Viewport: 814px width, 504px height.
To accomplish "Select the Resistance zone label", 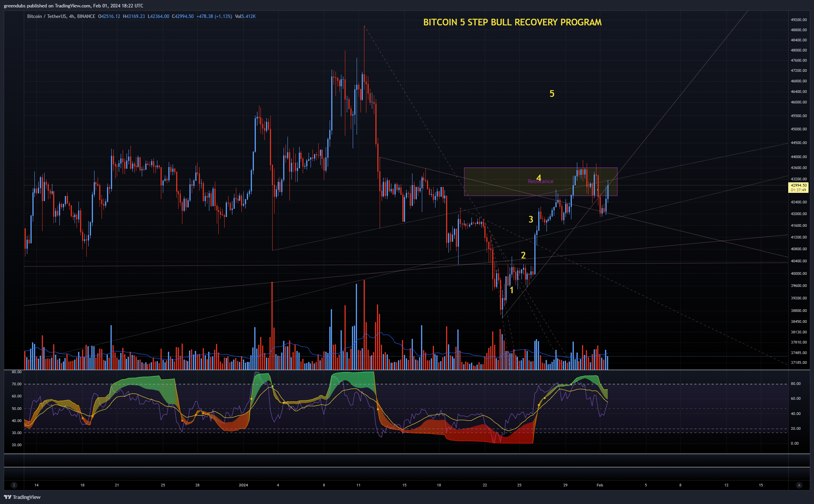I will [540, 182].
